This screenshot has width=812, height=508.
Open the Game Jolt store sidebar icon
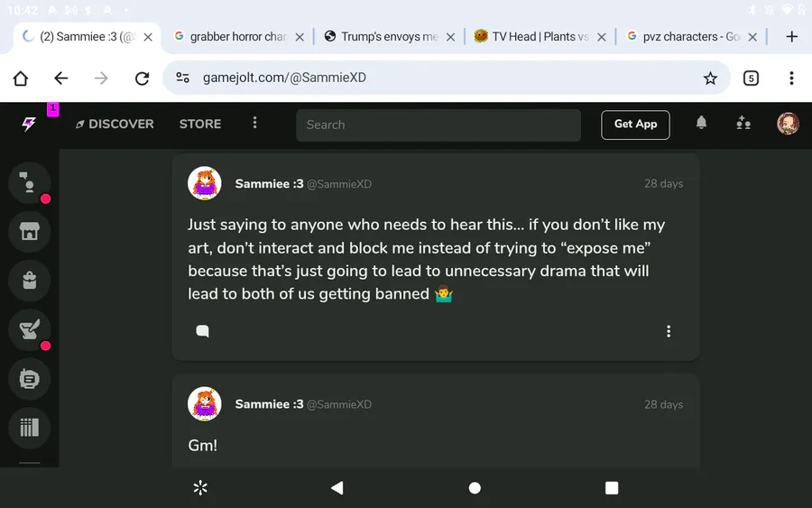pyautogui.click(x=30, y=232)
